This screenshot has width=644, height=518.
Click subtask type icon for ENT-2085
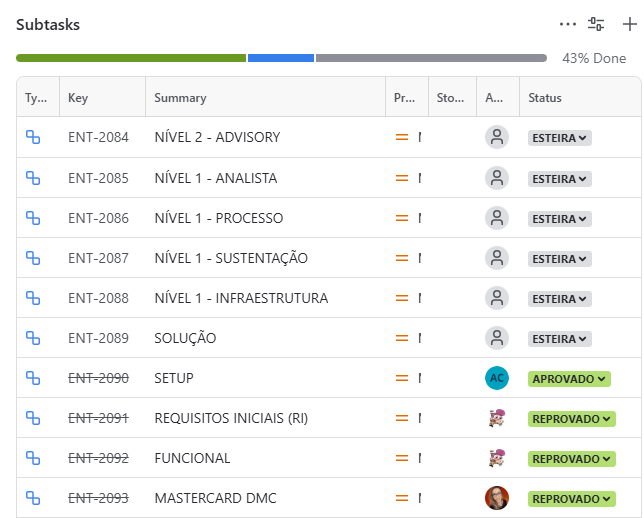pos(33,178)
